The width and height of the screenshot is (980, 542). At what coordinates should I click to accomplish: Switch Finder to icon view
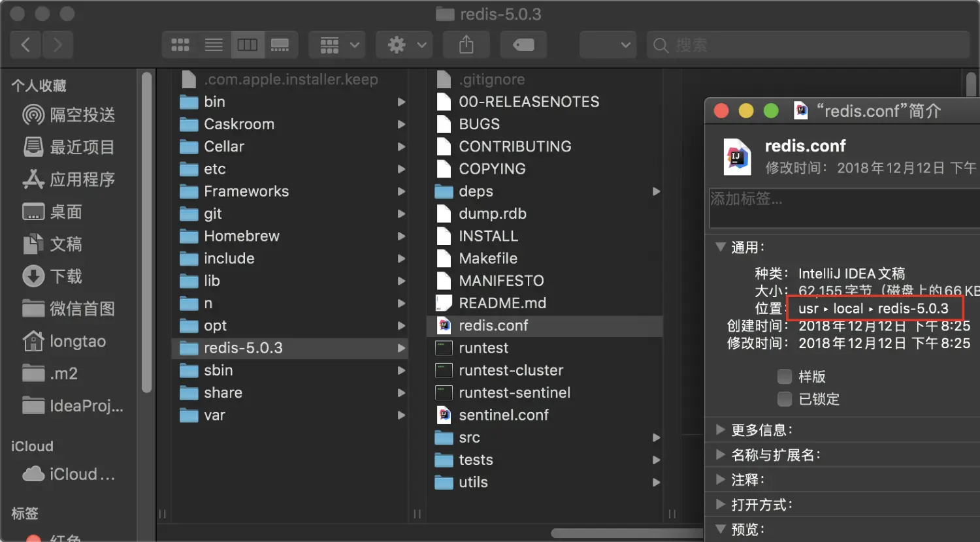180,45
